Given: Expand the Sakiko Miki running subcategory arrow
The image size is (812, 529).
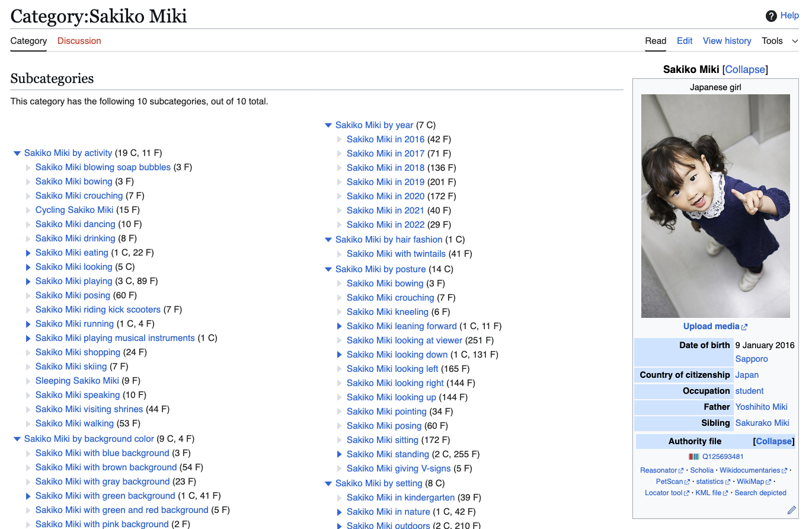Looking at the screenshot, I should [28, 324].
